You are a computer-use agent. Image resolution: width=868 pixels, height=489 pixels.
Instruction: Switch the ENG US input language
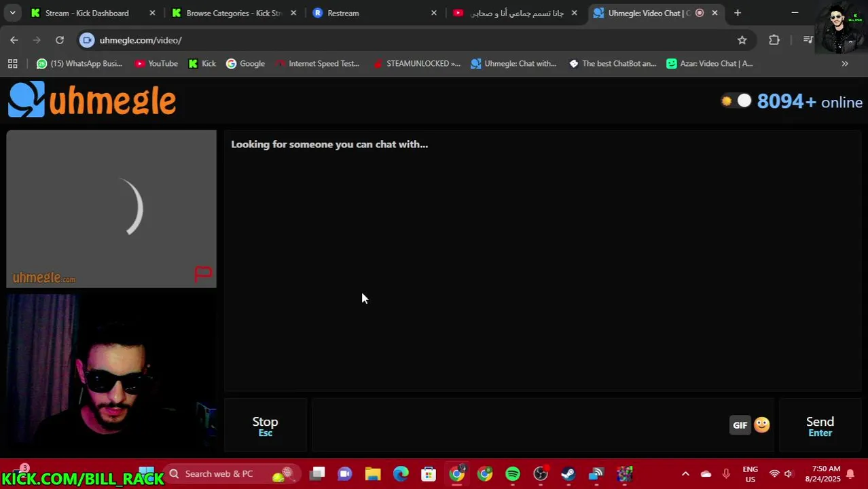pyautogui.click(x=750, y=473)
